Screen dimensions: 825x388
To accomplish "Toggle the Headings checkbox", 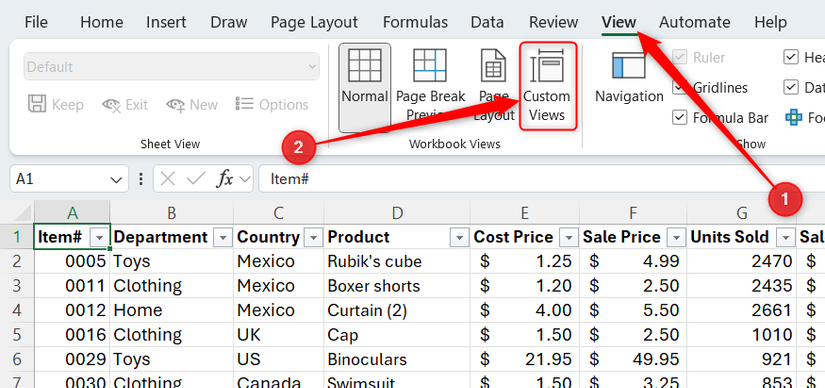I will tap(791, 57).
